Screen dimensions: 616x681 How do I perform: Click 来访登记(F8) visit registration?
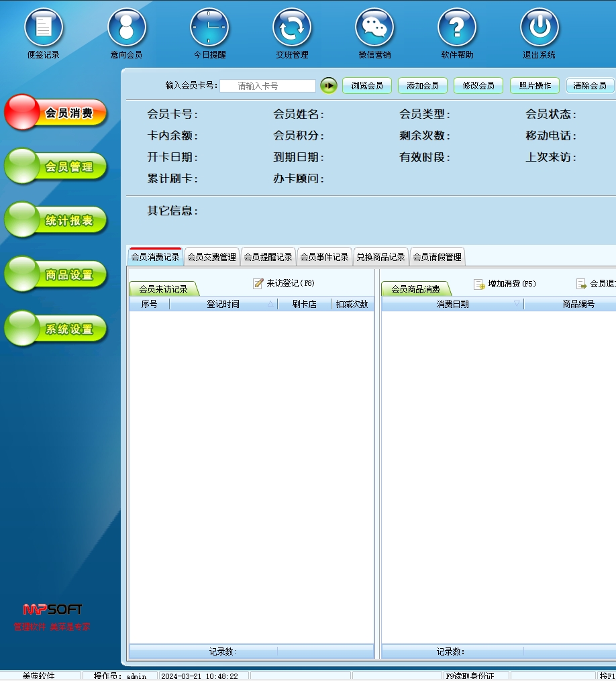click(x=284, y=284)
